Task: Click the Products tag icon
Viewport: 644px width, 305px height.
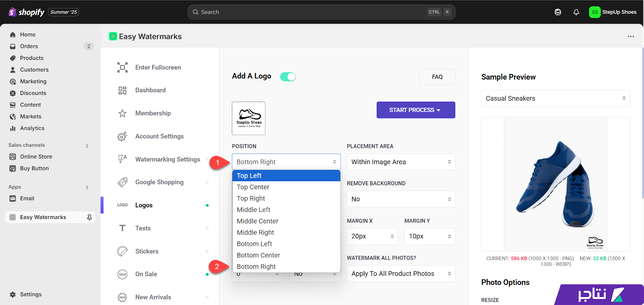Action: pyautogui.click(x=13, y=58)
